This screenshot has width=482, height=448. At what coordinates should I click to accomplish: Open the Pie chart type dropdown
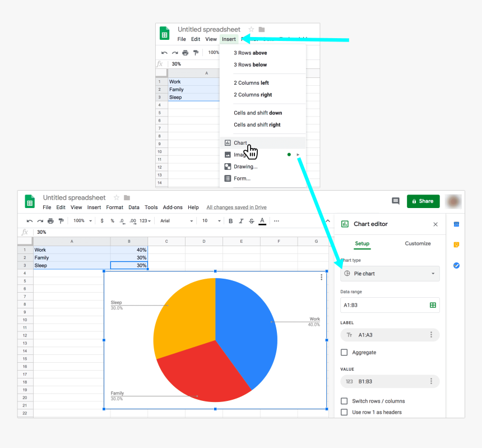tap(390, 274)
